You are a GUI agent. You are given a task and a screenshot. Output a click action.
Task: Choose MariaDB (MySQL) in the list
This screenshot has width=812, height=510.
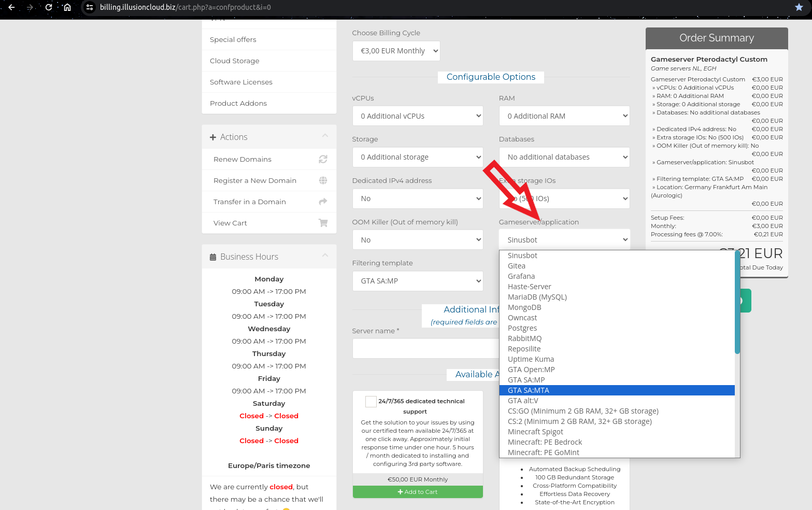617,297
